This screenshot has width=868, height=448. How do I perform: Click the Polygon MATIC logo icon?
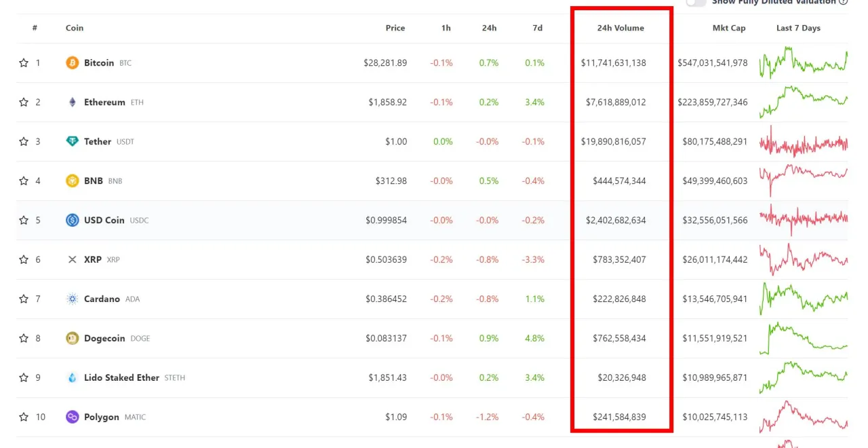(x=72, y=417)
